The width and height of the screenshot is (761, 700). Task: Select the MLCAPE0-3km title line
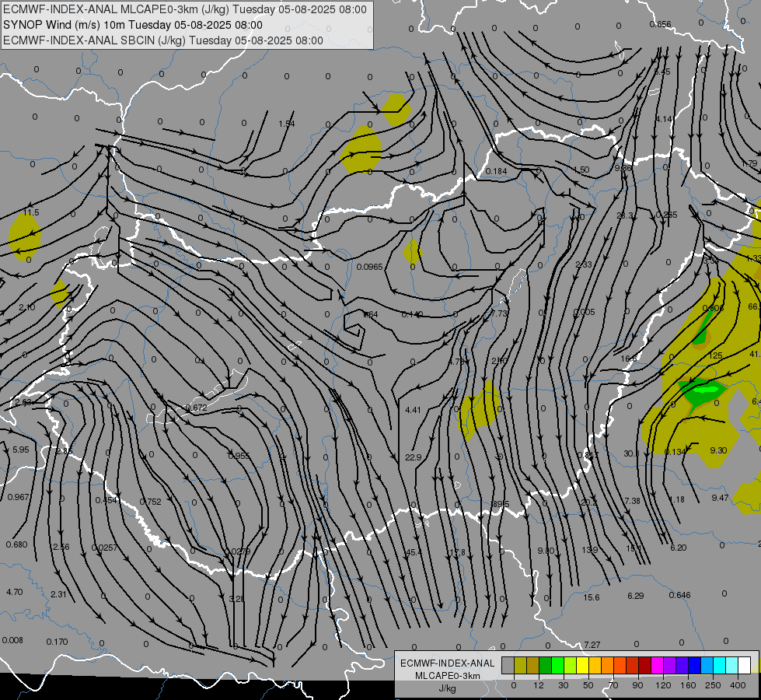(185, 9)
